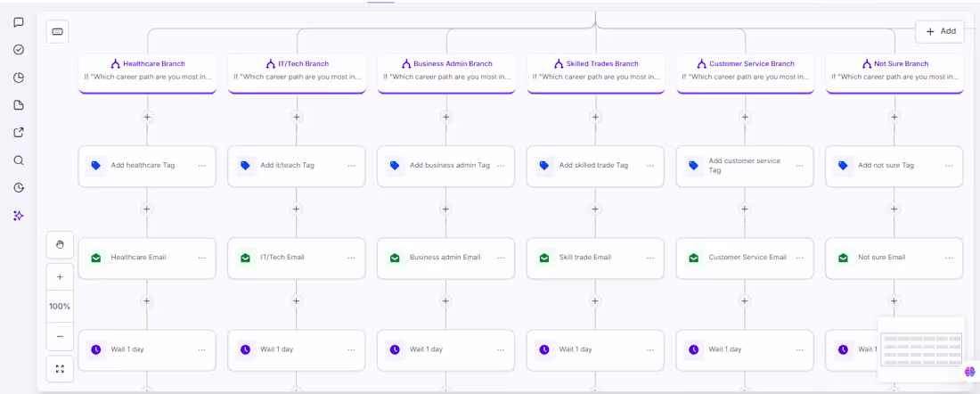Screen dimensions: 980x394
Task: Click the 100% zoom level indicator
Action: [x=60, y=307]
